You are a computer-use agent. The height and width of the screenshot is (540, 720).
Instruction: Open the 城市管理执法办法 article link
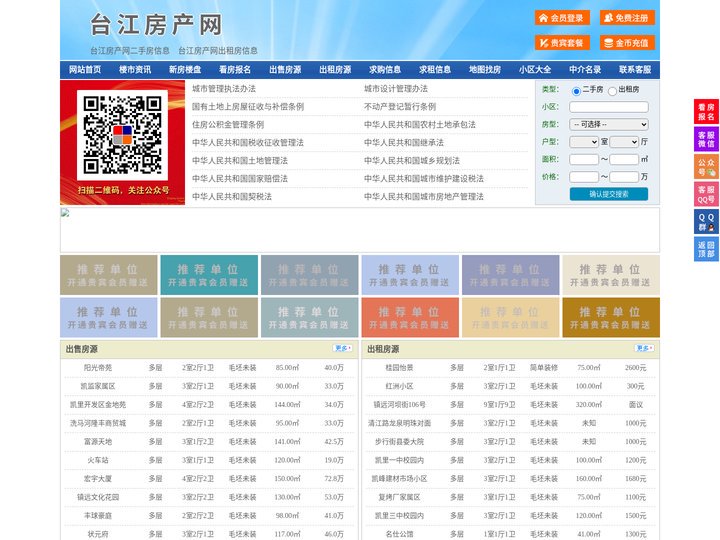(x=224, y=89)
